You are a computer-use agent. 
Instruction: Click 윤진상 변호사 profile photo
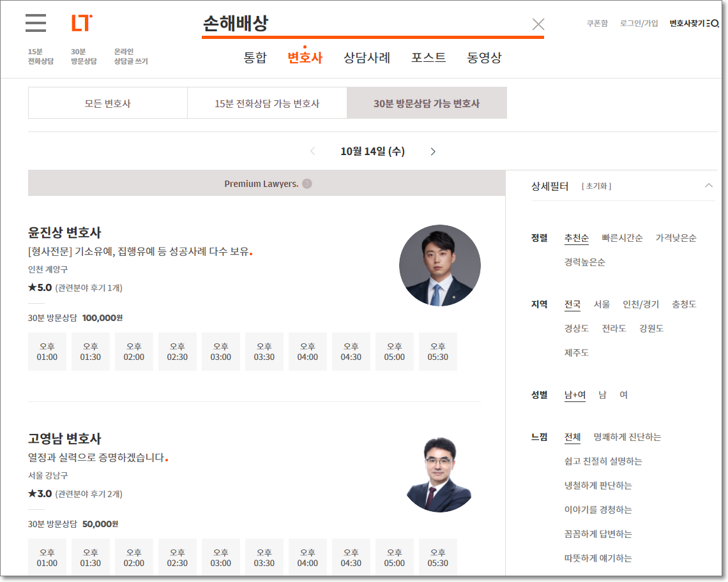440,265
